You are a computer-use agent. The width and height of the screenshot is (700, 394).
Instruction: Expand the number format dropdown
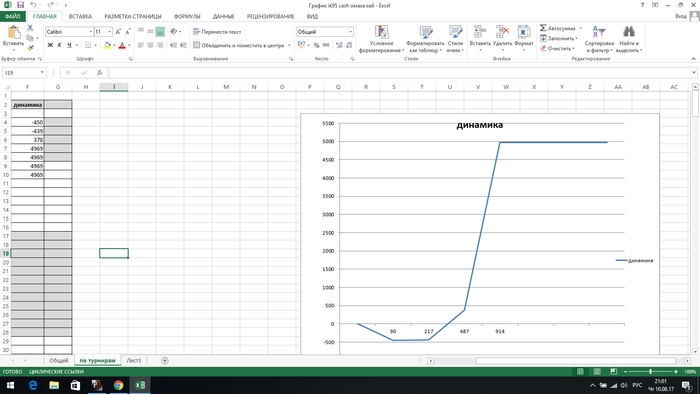[x=350, y=32]
